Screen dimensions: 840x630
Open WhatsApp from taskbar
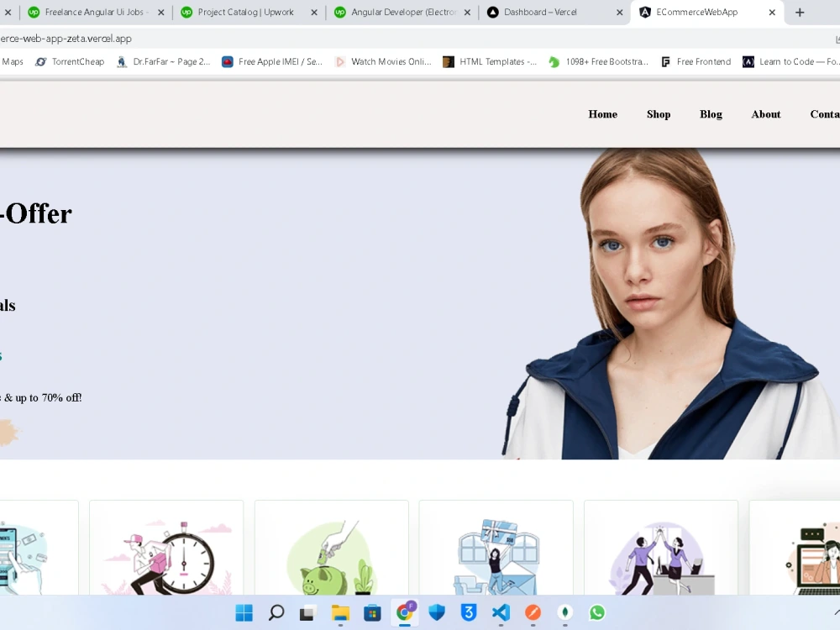[x=596, y=612]
